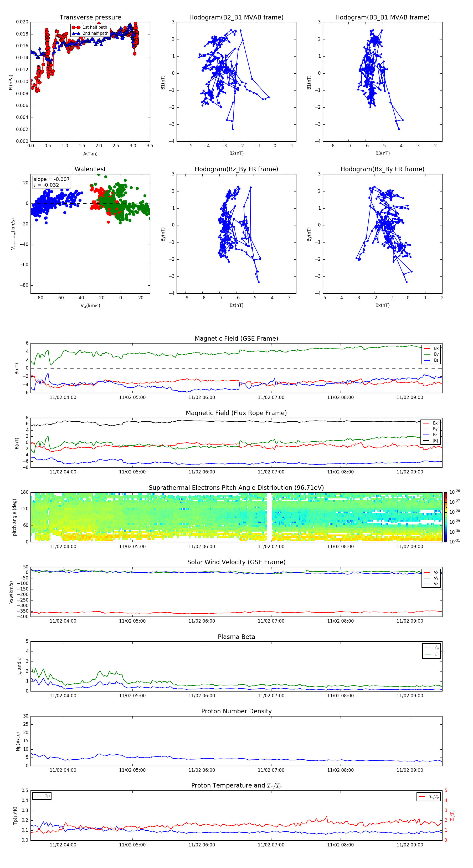Viewport: 473px width, 868px height.
Task: Click '11/02 06:00' tick under Plasma Beta plot
Action: click(x=202, y=695)
